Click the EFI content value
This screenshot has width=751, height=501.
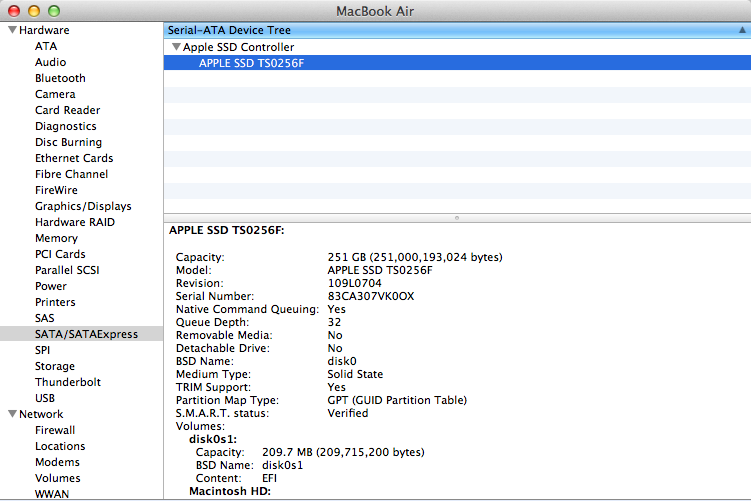[269, 478]
